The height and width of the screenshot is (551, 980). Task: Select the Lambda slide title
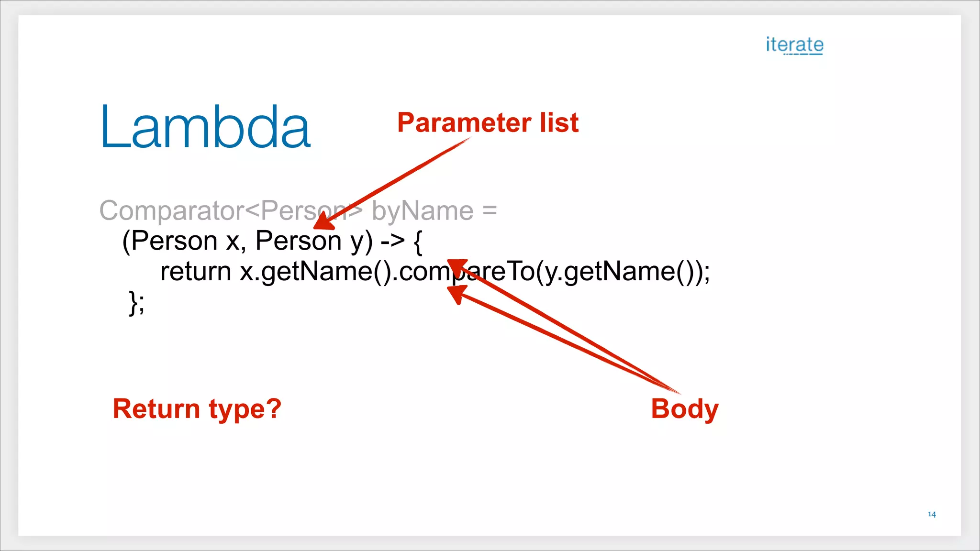pyautogui.click(x=206, y=127)
